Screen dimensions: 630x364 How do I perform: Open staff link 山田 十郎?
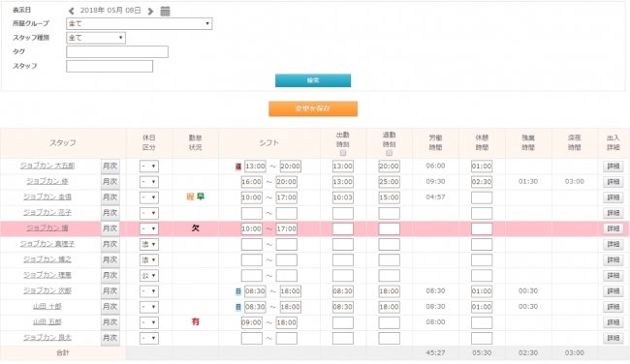47,307
